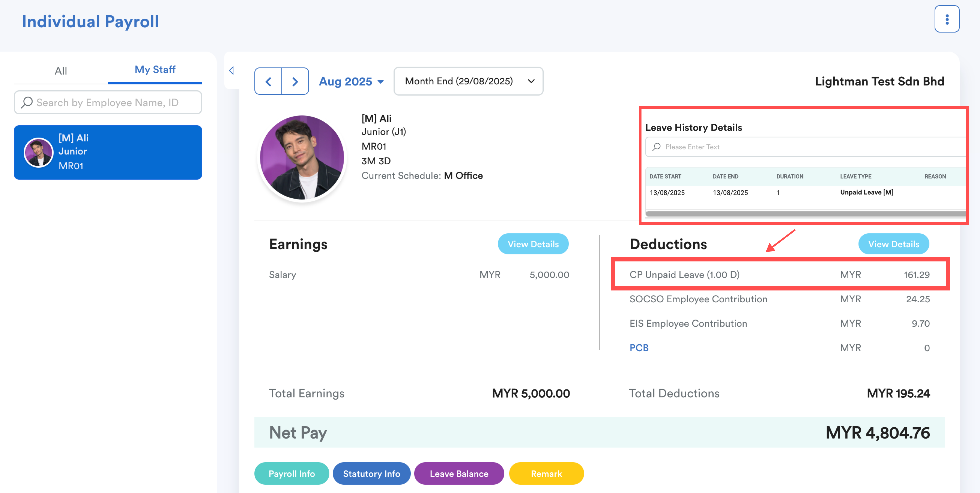Expand the Month End payroll cycle dropdown
This screenshot has width=980, height=493.
tap(468, 81)
